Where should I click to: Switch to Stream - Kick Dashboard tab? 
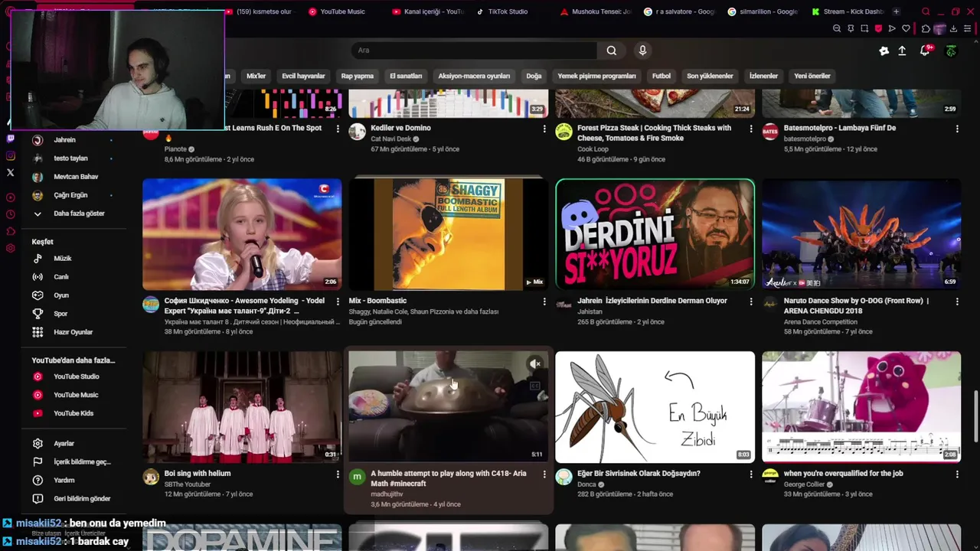click(848, 11)
